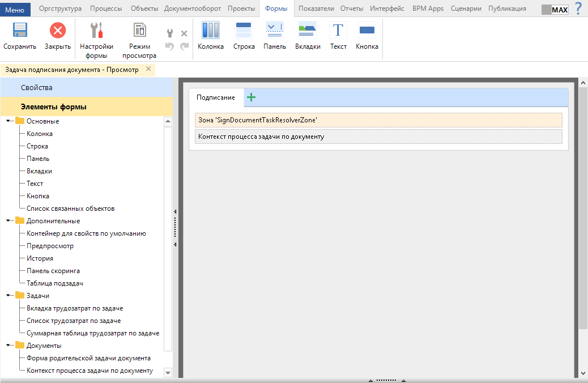Insert a Column element from the toolbar
This screenshot has width=588, height=383.
(211, 31)
